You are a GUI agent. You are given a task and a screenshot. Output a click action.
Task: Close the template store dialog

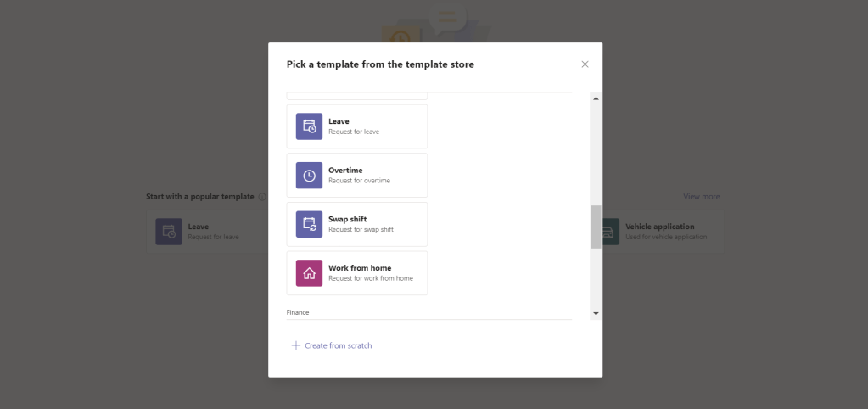click(x=585, y=64)
